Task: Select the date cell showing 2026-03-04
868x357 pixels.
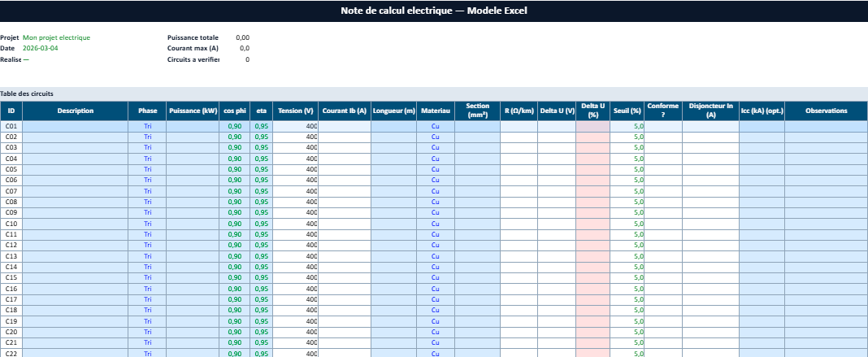Action: pos(41,48)
